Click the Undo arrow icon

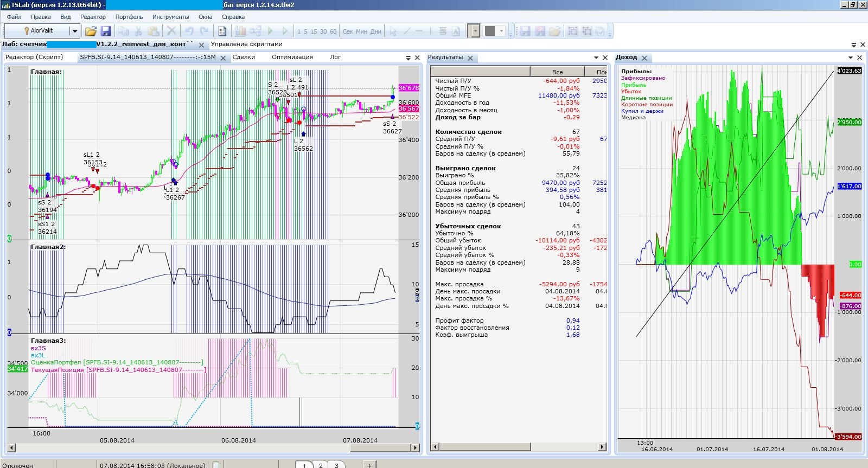tap(189, 31)
